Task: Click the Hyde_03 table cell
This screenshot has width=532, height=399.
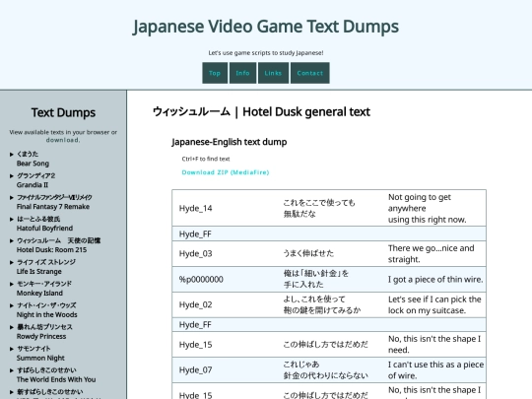Action: pyautogui.click(x=225, y=254)
